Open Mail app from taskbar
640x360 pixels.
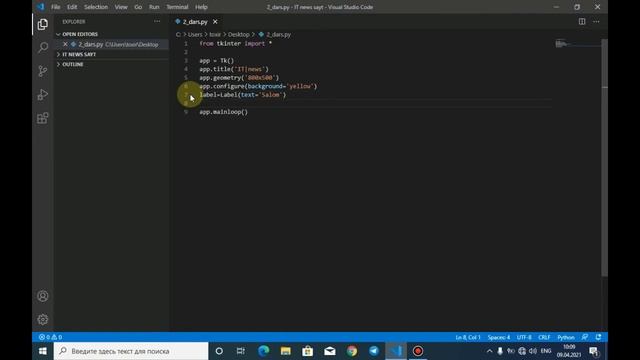[330, 351]
